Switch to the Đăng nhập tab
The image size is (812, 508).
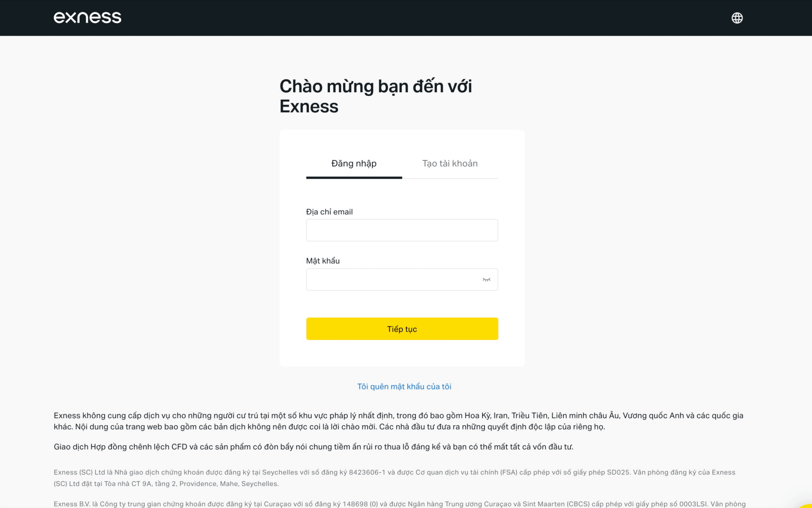click(x=354, y=163)
